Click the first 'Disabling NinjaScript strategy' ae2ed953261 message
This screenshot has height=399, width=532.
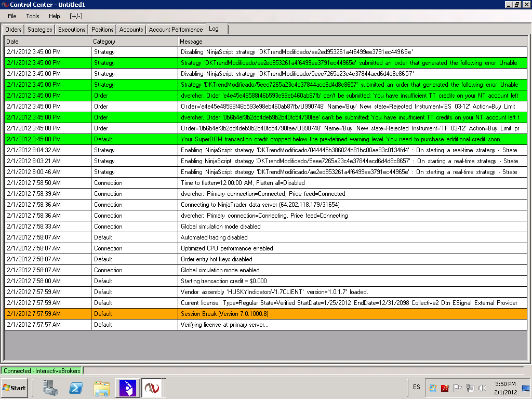tap(353, 52)
